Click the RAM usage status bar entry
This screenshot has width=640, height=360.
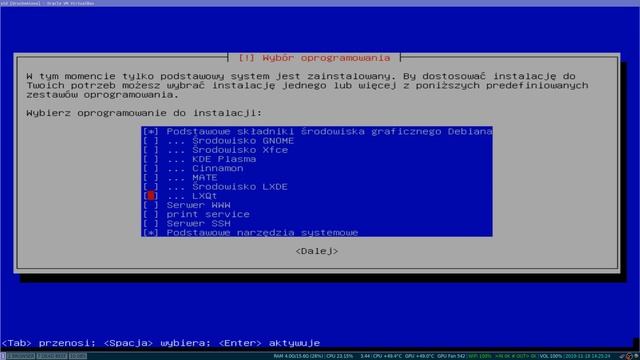tap(298, 356)
